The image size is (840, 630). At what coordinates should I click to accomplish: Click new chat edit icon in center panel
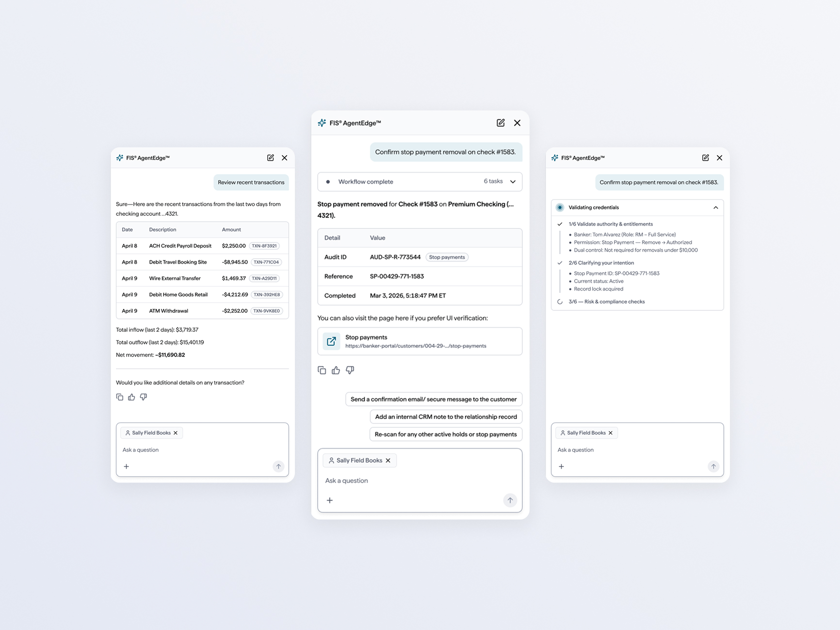501,123
